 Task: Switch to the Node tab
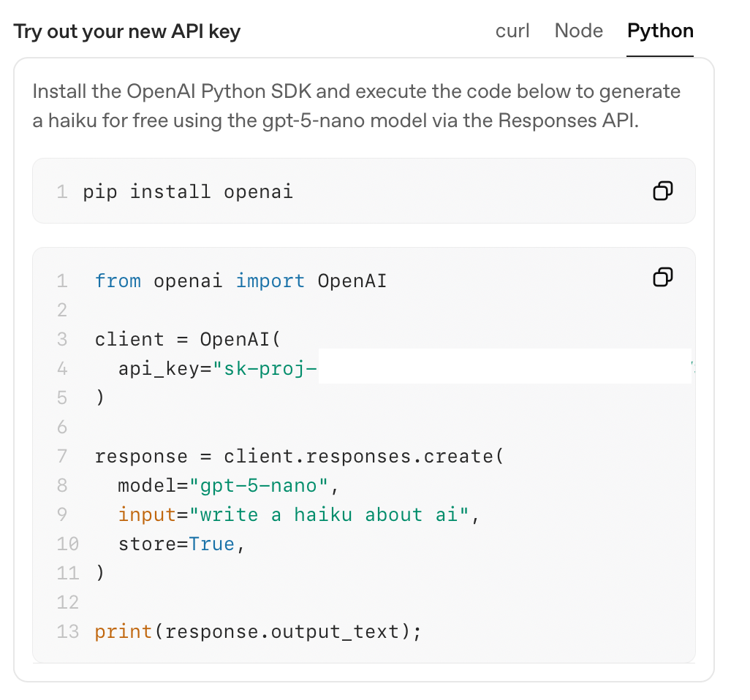(x=578, y=31)
